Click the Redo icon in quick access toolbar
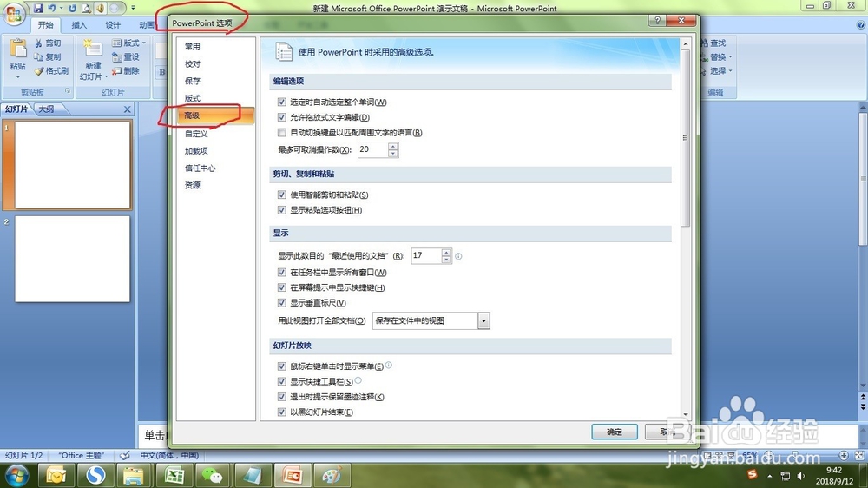 click(72, 9)
